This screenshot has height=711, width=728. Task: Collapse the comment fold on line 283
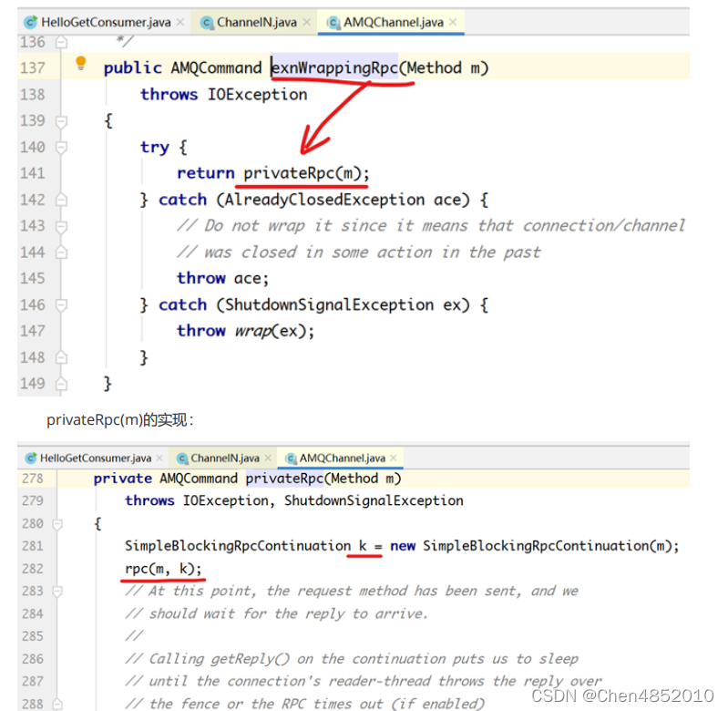click(57, 592)
